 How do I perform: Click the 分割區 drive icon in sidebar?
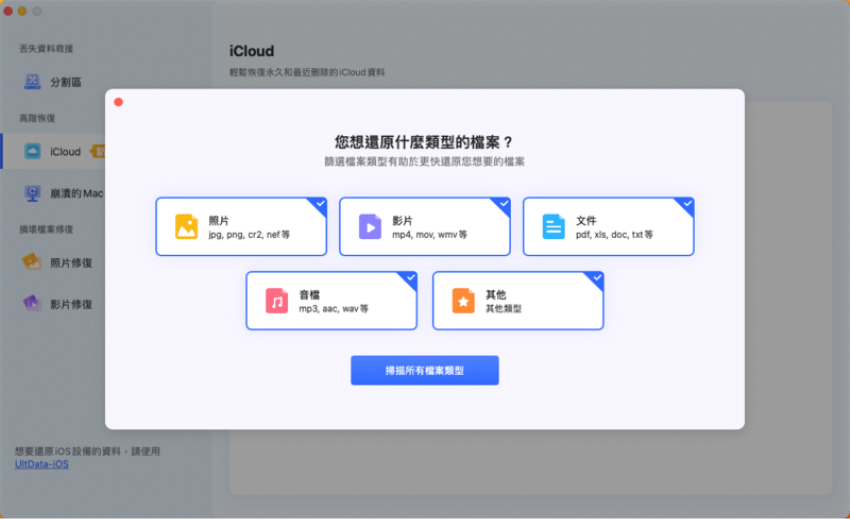point(32,82)
